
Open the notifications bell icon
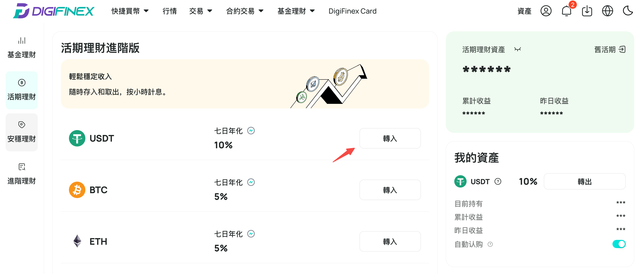(567, 11)
